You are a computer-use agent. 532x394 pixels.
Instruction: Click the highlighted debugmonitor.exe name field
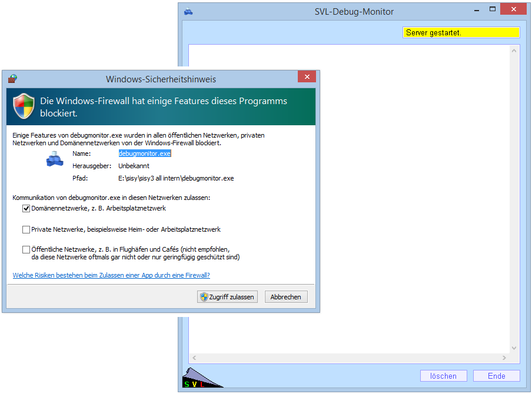tap(144, 153)
